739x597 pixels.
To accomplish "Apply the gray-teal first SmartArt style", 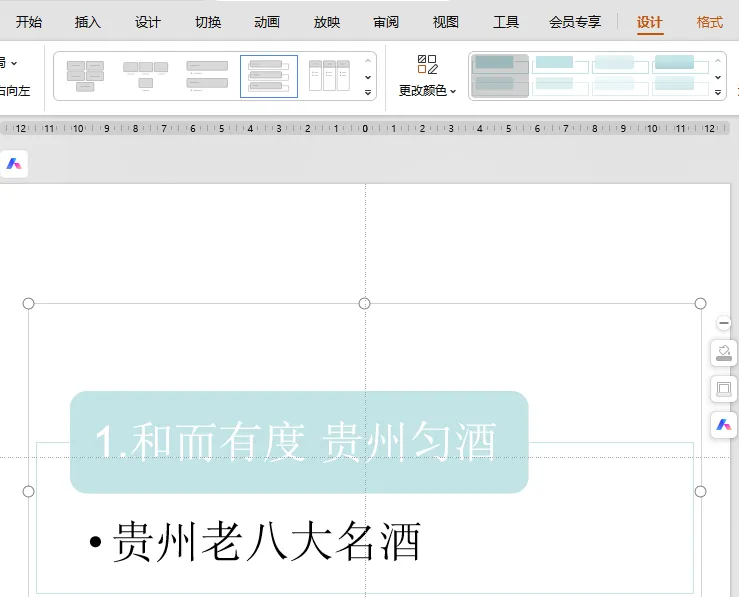I will (500, 76).
